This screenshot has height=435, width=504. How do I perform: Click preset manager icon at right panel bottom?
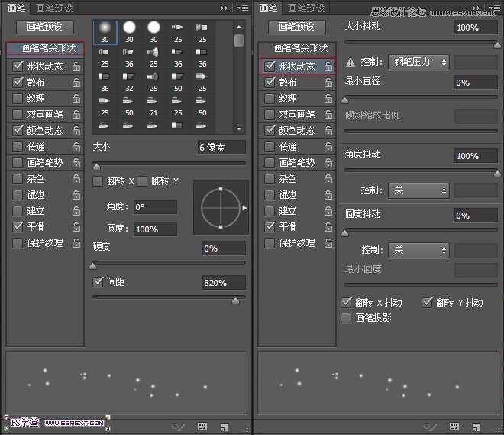(x=454, y=427)
